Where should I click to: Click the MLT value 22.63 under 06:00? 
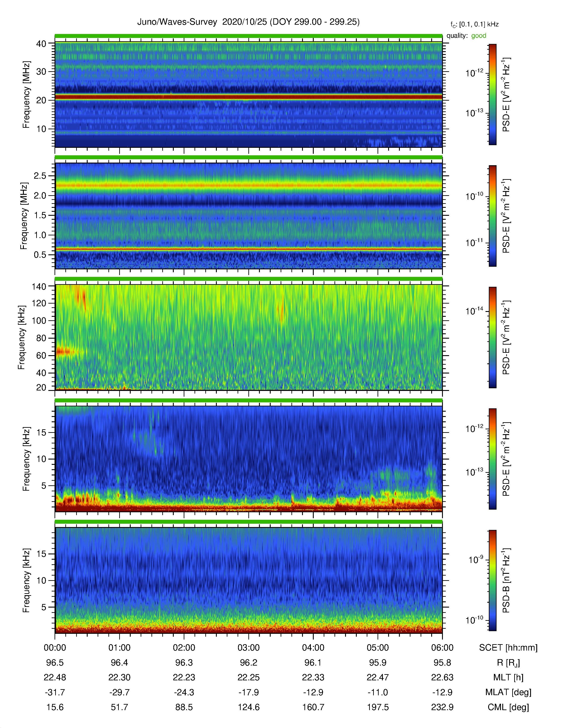[442, 677]
